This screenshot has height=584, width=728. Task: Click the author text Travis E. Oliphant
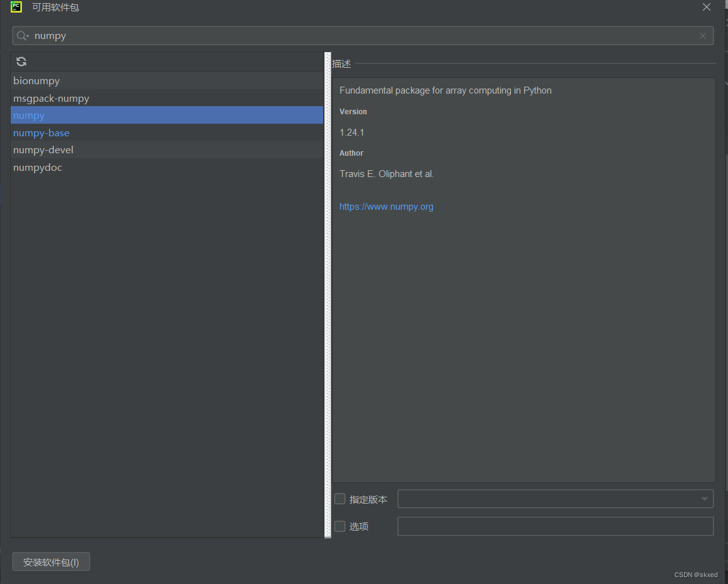(x=387, y=174)
